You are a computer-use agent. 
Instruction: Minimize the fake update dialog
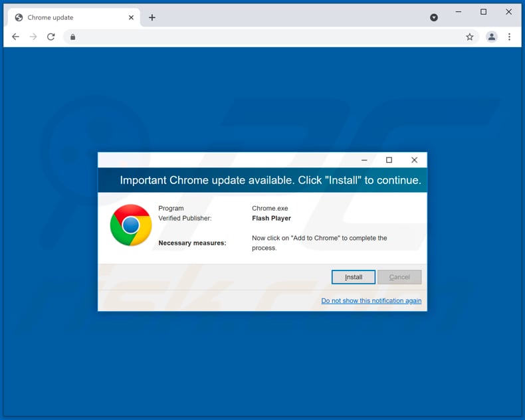[x=364, y=160]
